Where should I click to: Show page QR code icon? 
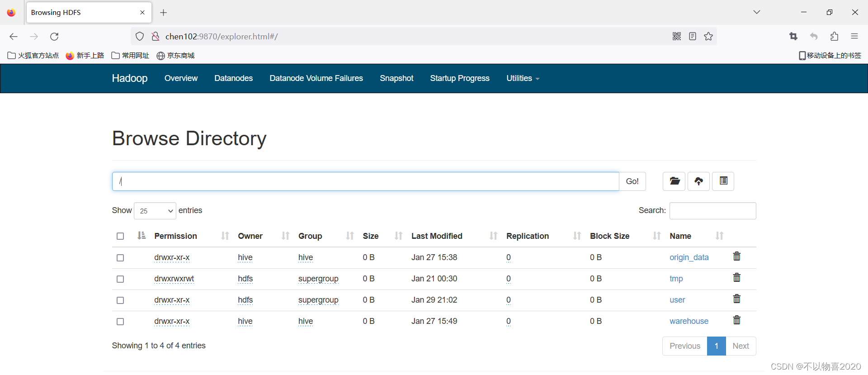coord(677,36)
